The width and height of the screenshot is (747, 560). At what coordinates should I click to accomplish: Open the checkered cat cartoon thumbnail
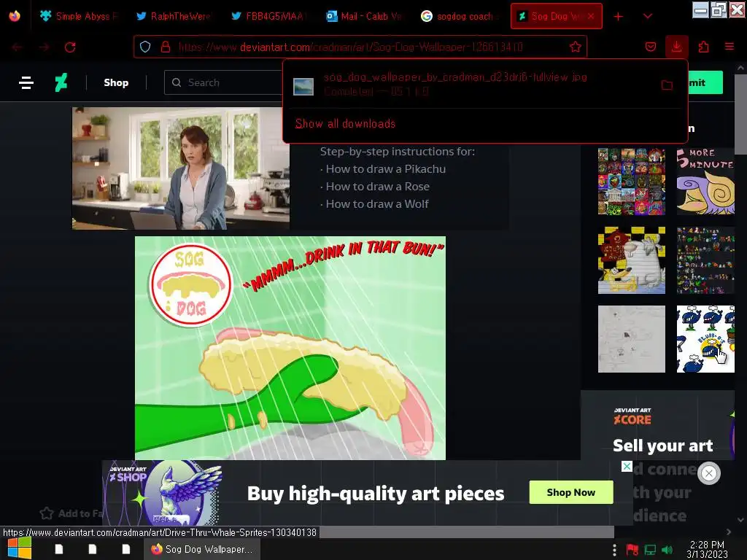point(631,260)
